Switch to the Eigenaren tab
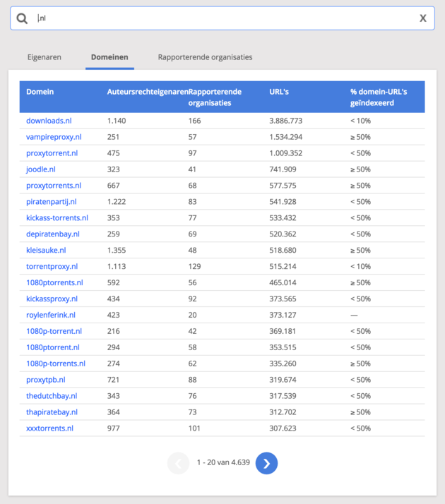Image resolution: width=445 pixels, height=504 pixels. pyautogui.click(x=44, y=57)
